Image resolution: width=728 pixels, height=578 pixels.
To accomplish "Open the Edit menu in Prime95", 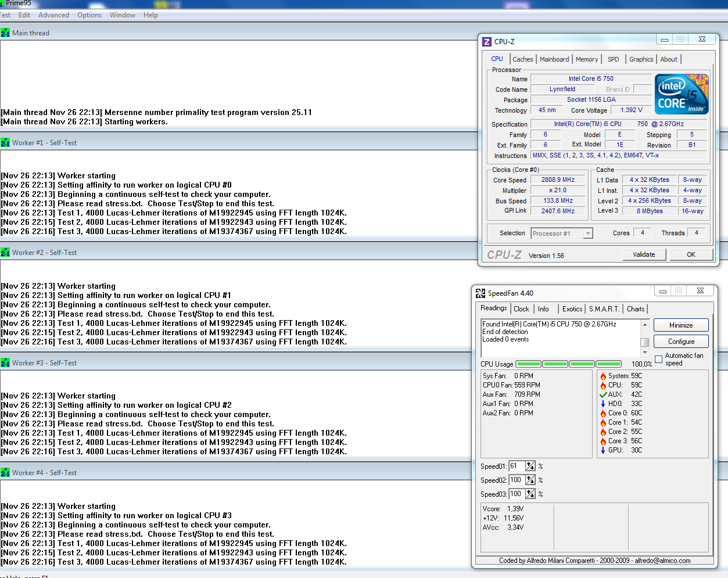I will [24, 15].
